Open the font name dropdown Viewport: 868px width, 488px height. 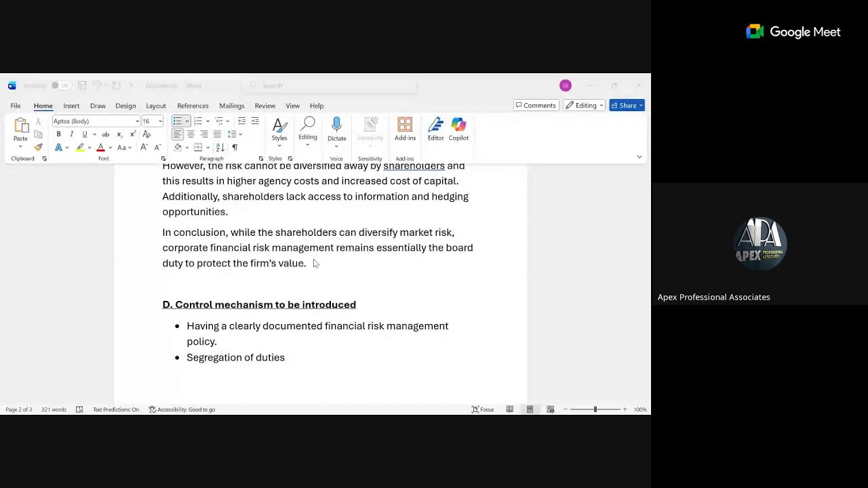(x=137, y=121)
